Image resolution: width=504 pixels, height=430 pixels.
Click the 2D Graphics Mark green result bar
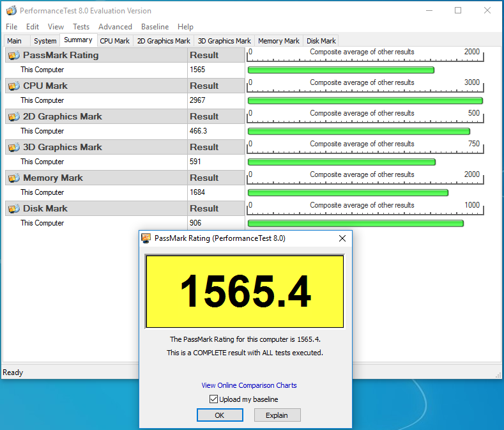(x=359, y=131)
